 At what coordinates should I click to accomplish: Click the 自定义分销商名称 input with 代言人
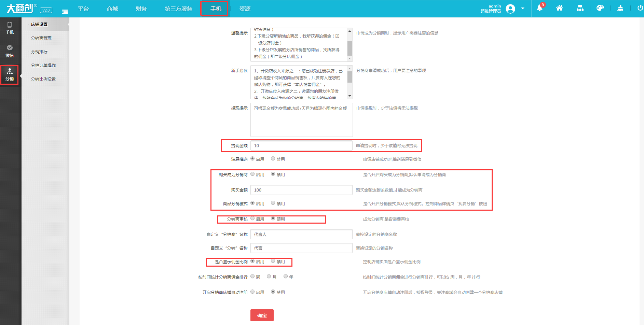click(x=301, y=234)
